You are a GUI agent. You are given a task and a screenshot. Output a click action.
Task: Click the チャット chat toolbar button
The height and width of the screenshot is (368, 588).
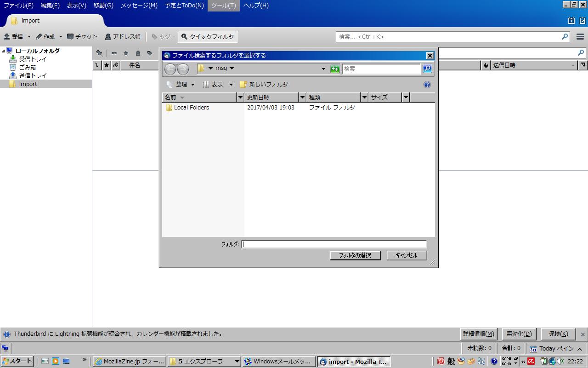pos(82,37)
